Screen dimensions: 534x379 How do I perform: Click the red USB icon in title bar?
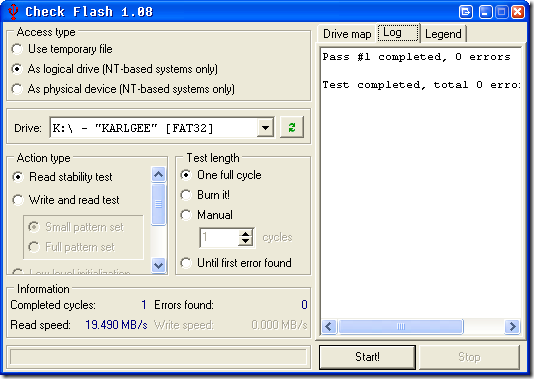click(13, 12)
